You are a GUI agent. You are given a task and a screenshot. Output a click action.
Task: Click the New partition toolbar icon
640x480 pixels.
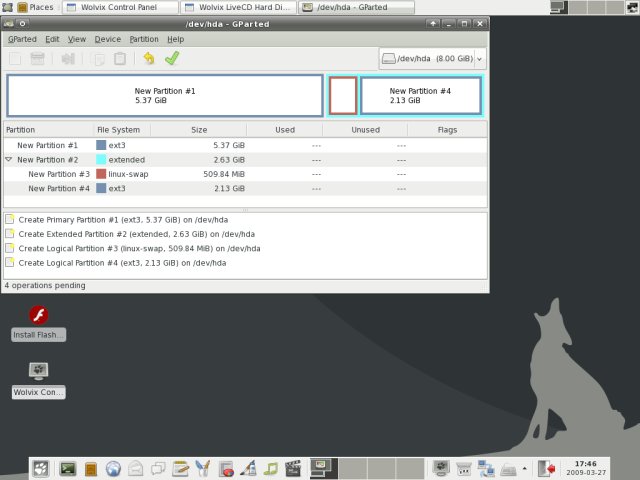15,59
